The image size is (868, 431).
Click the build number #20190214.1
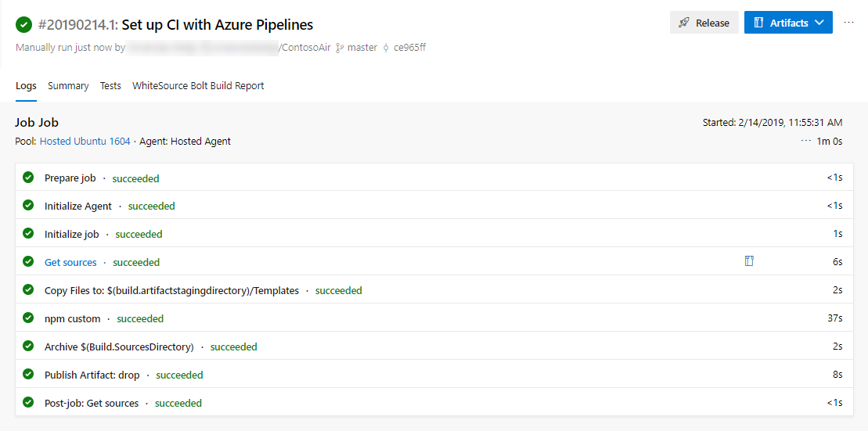[x=78, y=24]
